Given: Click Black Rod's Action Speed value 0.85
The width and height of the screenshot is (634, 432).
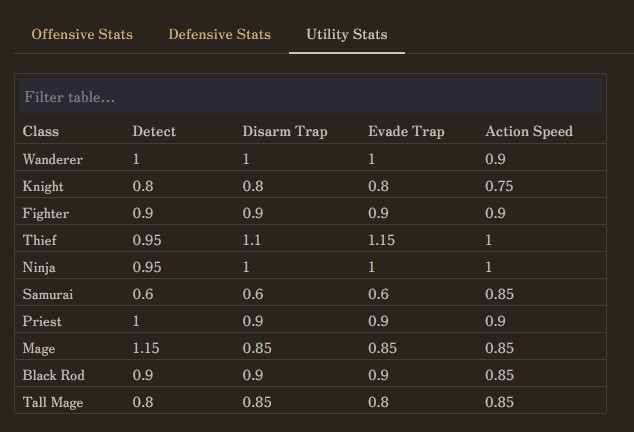Looking at the screenshot, I should (499, 375).
